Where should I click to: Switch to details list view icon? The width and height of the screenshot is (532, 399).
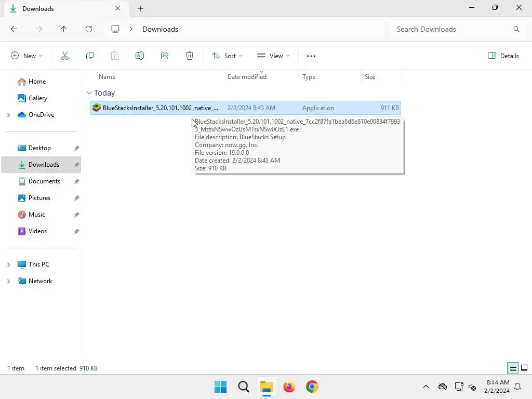[513, 368]
